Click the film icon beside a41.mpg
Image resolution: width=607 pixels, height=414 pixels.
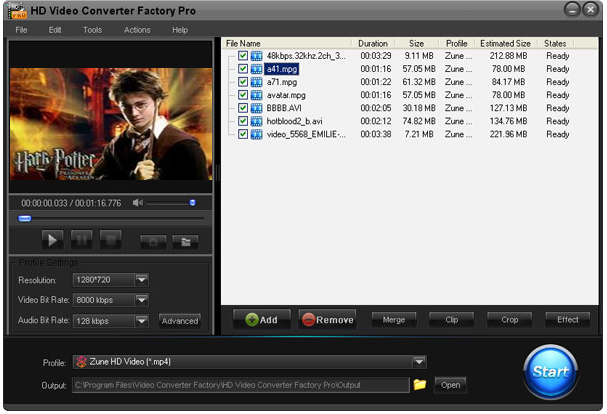256,69
